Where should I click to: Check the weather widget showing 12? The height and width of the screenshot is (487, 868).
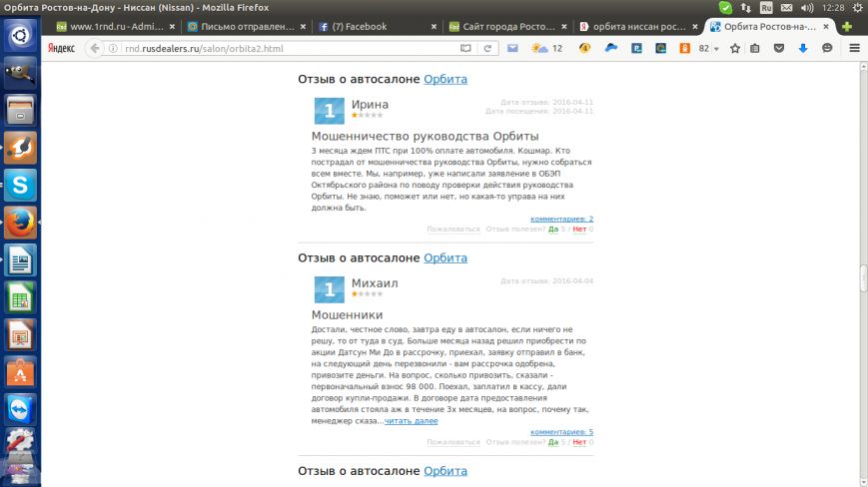[x=547, y=49]
